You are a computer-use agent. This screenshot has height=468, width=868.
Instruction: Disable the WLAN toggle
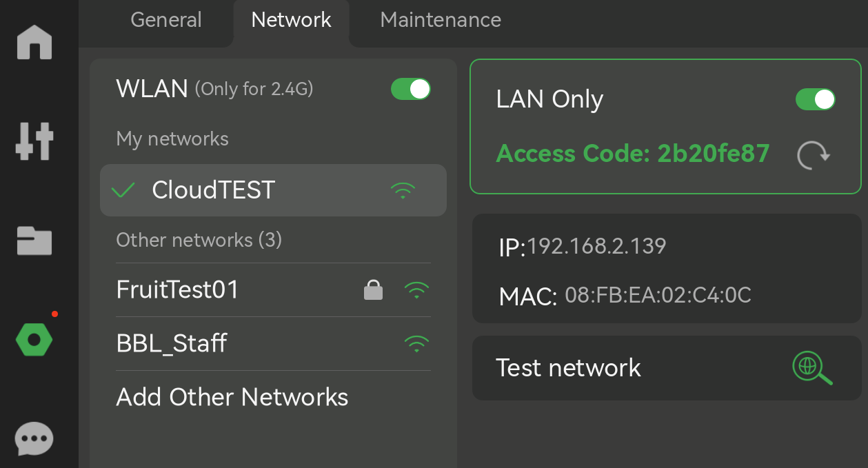(411, 89)
